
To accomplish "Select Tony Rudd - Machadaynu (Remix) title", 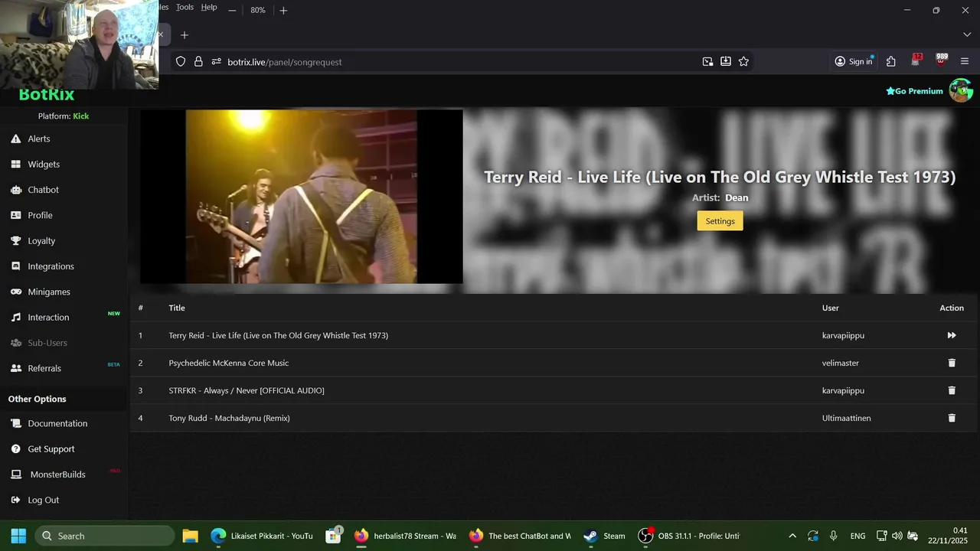I will [x=230, y=418].
